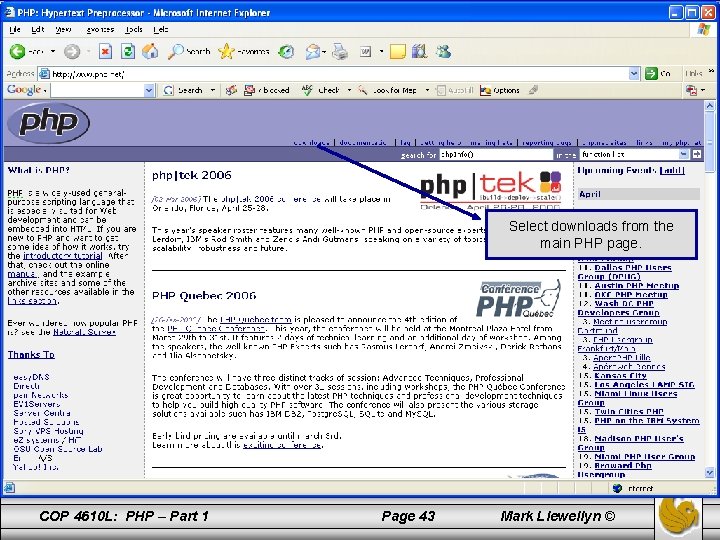The image size is (720, 540).
Task: Open the History clock icon
Action: tap(286, 51)
